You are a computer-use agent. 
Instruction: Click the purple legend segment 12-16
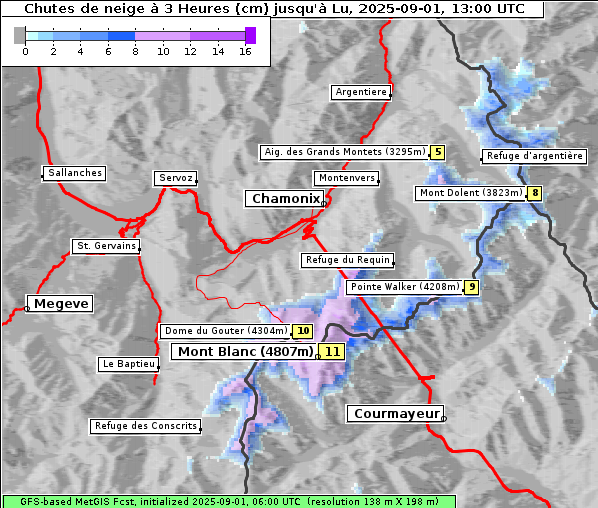217,36
